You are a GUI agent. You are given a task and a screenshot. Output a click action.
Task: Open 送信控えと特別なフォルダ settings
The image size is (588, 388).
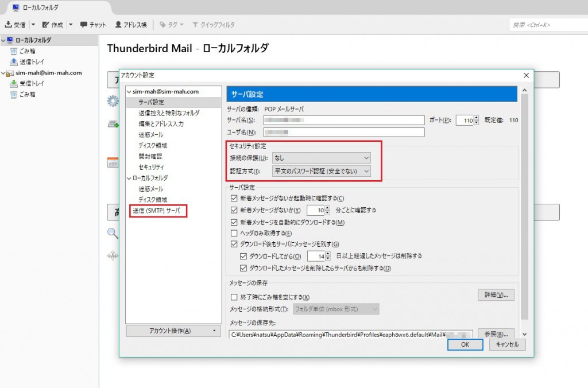[x=169, y=113]
